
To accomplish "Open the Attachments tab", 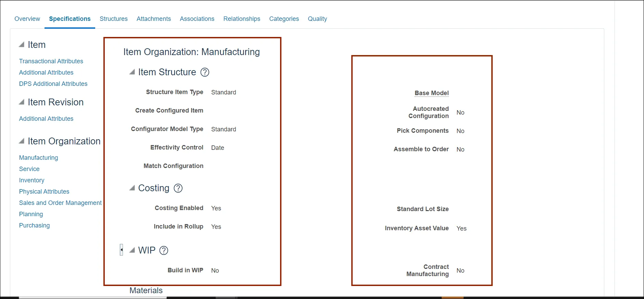I will [x=153, y=19].
